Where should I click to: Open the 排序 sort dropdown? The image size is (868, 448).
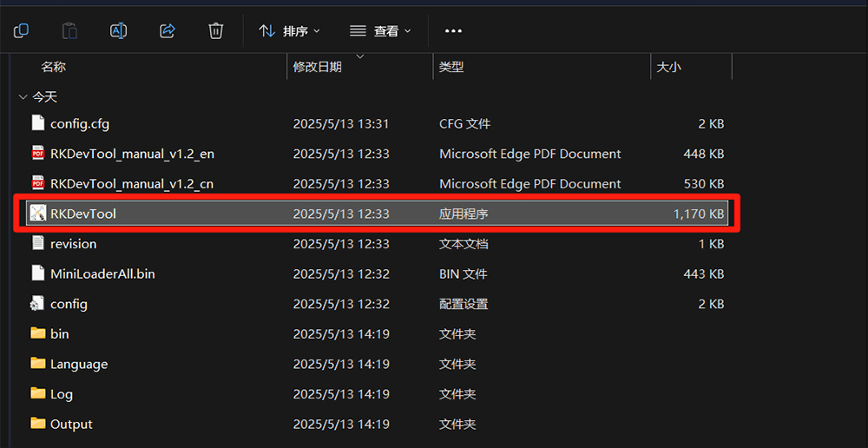[290, 31]
